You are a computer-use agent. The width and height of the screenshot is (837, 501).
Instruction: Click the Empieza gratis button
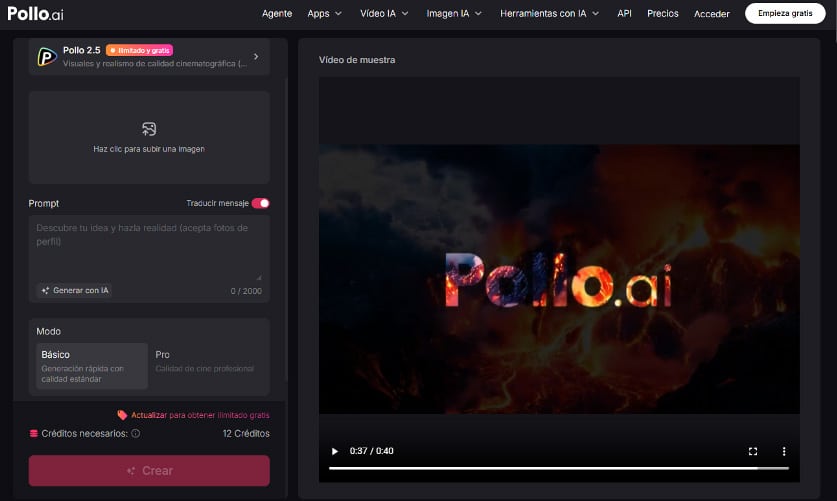[785, 13]
